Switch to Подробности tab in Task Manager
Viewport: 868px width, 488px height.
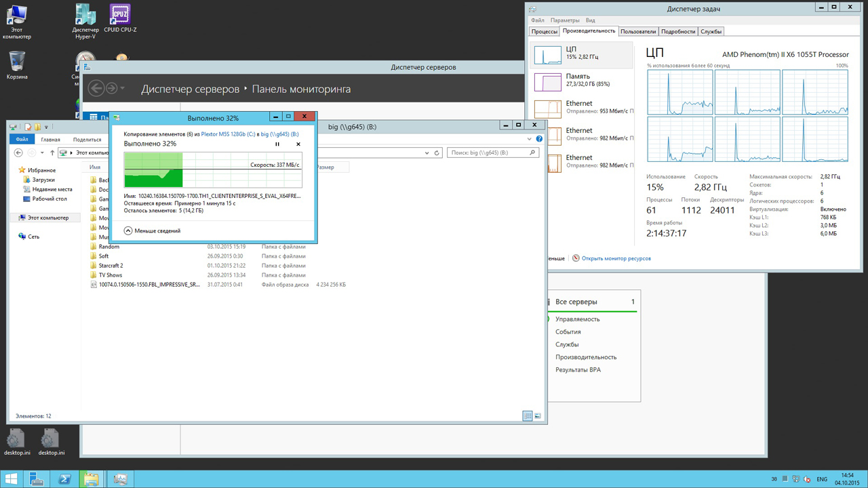pos(678,31)
